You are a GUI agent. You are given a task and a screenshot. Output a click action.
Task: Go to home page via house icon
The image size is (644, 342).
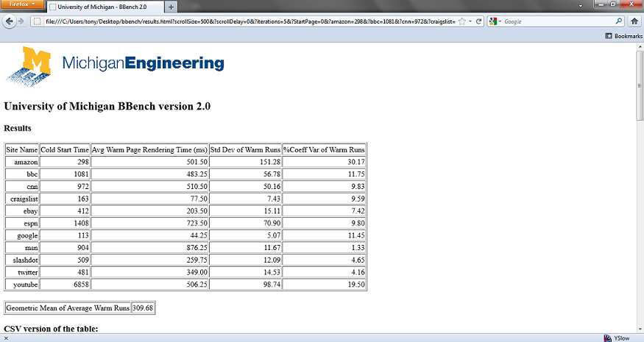tap(634, 21)
